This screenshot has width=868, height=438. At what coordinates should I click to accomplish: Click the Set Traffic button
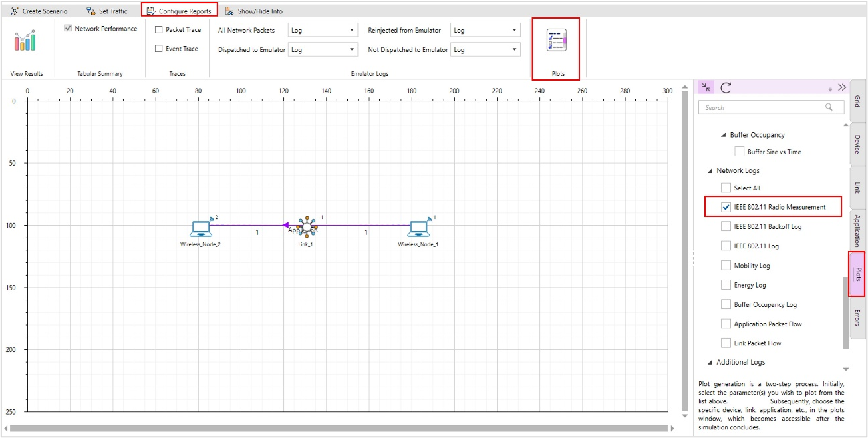coord(106,11)
